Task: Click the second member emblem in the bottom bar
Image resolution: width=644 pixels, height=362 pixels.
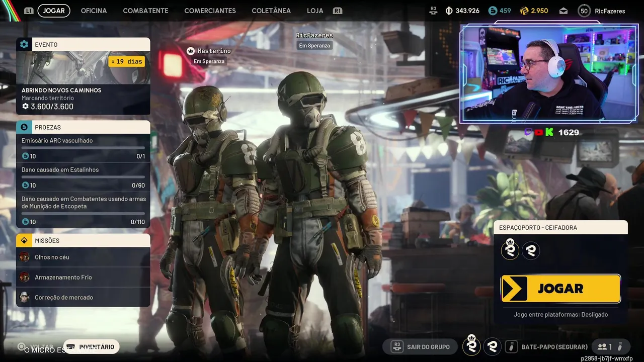Action: pyautogui.click(x=492, y=347)
